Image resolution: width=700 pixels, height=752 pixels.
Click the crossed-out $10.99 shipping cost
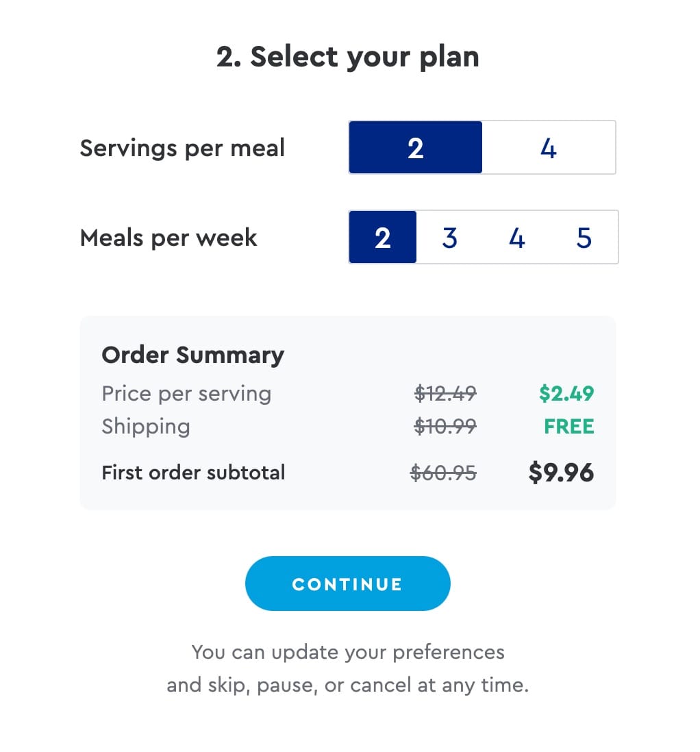(x=445, y=426)
